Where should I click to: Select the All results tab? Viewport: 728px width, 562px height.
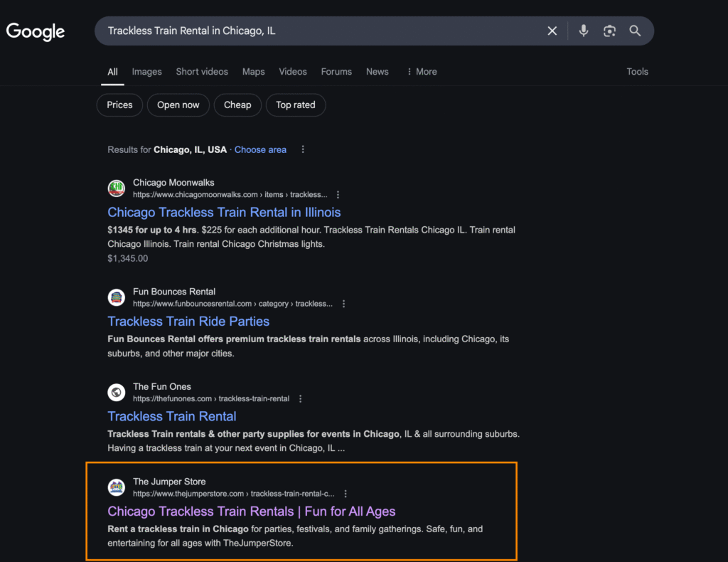113,72
